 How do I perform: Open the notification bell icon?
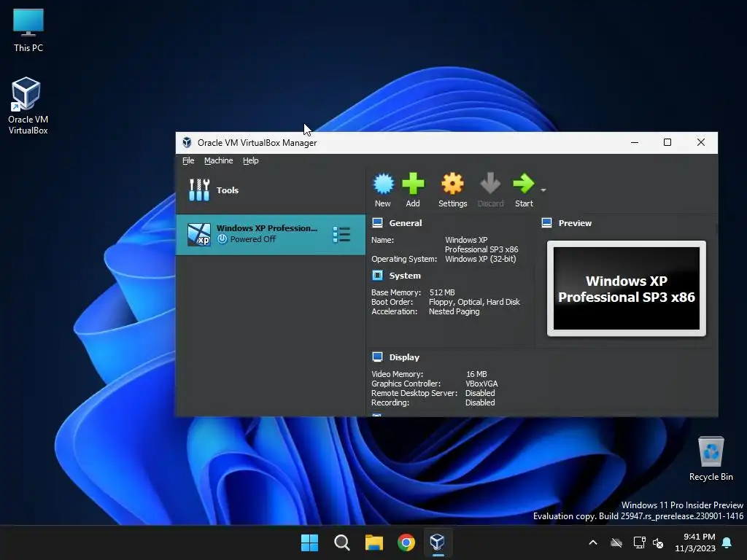pos(727,542)
